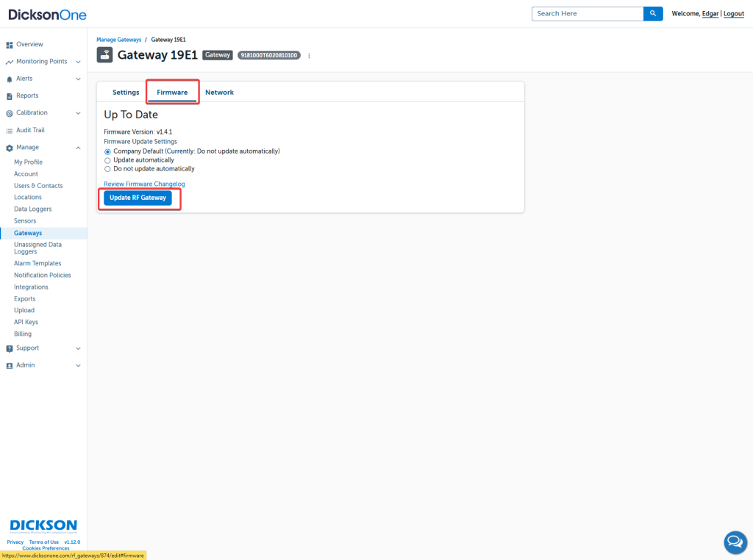The height and width of the screenshot is (560, 753).
Task: Open the chat support bubble icon
Action: coord(735,542)
